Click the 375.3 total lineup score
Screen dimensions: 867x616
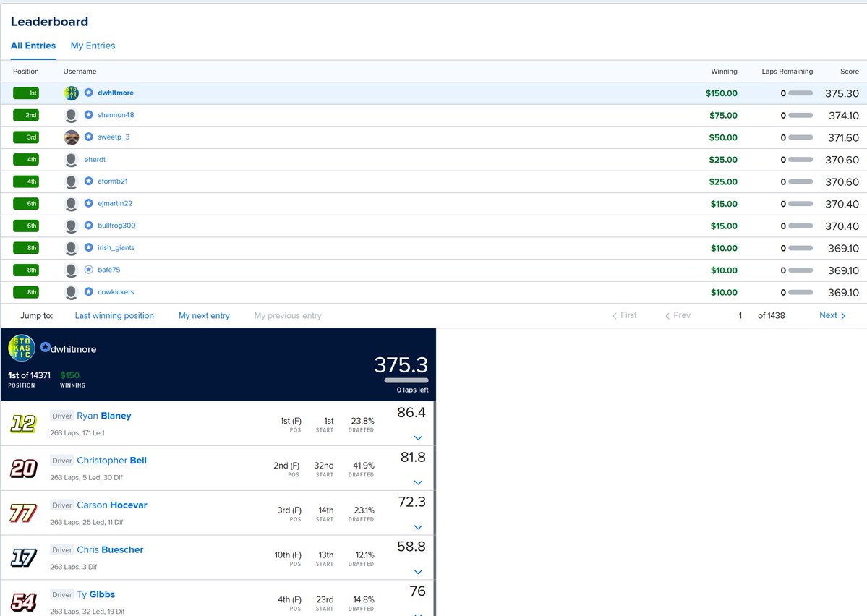pyautogui.click(x=401, y=365)
